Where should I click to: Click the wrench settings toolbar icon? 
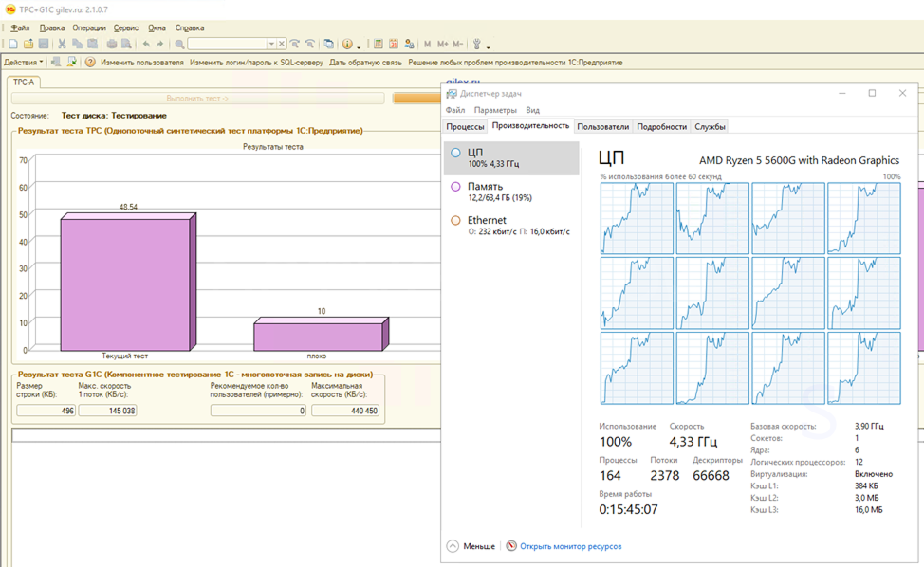[477, 45]
